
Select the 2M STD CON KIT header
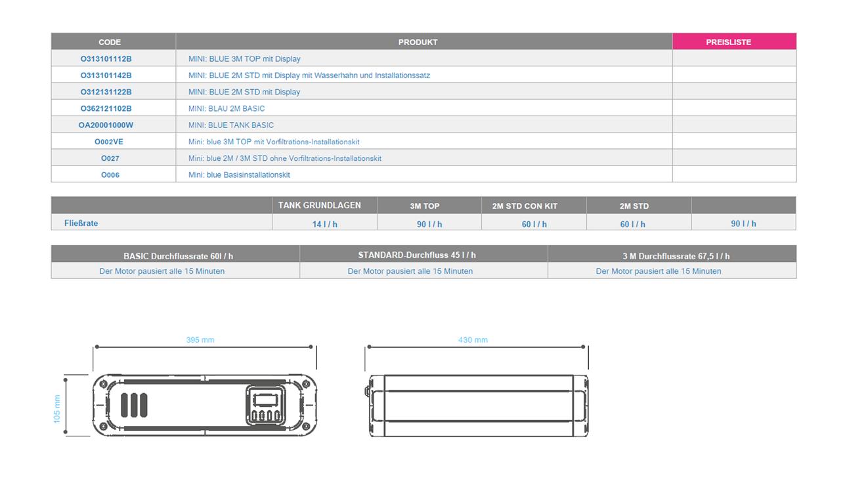tap(525, 206)
